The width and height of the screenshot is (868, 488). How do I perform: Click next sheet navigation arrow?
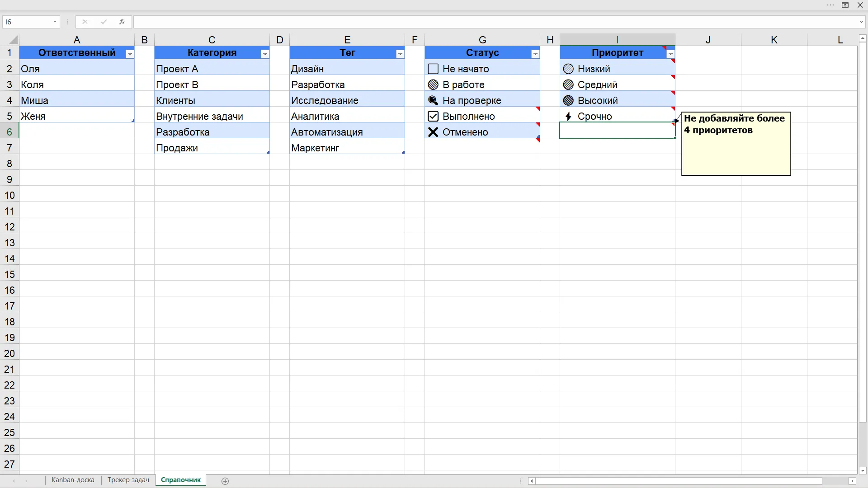pyautogui.click(x=26, y=481)
